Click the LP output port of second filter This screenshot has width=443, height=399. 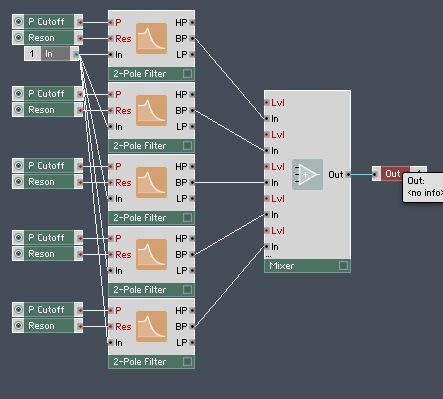tap(192, 127)
